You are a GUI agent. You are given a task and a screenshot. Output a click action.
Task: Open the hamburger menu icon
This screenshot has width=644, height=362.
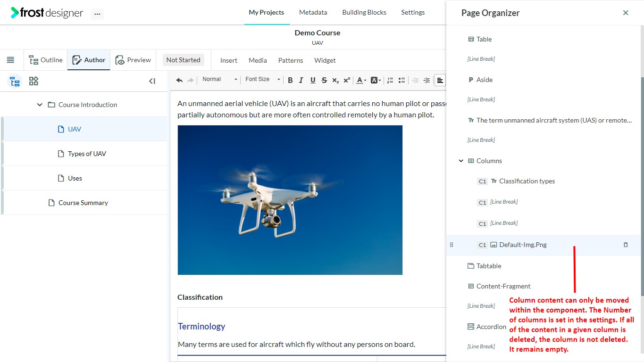(x=10, y=60)
